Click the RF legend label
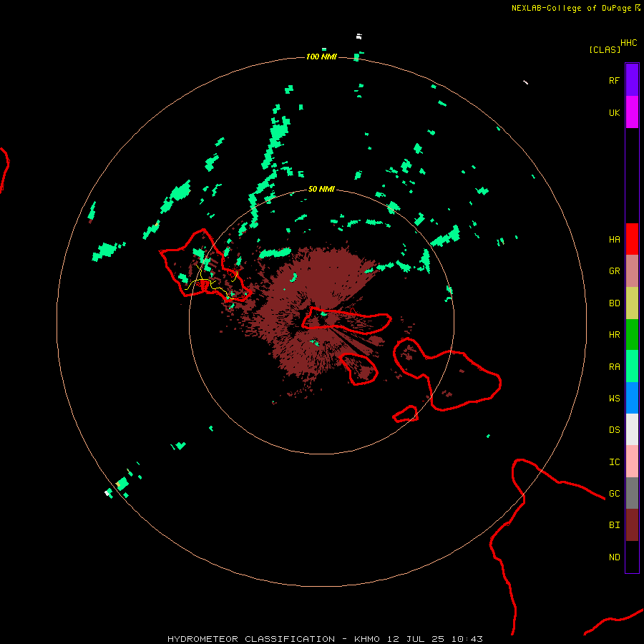 pos(614,80)
